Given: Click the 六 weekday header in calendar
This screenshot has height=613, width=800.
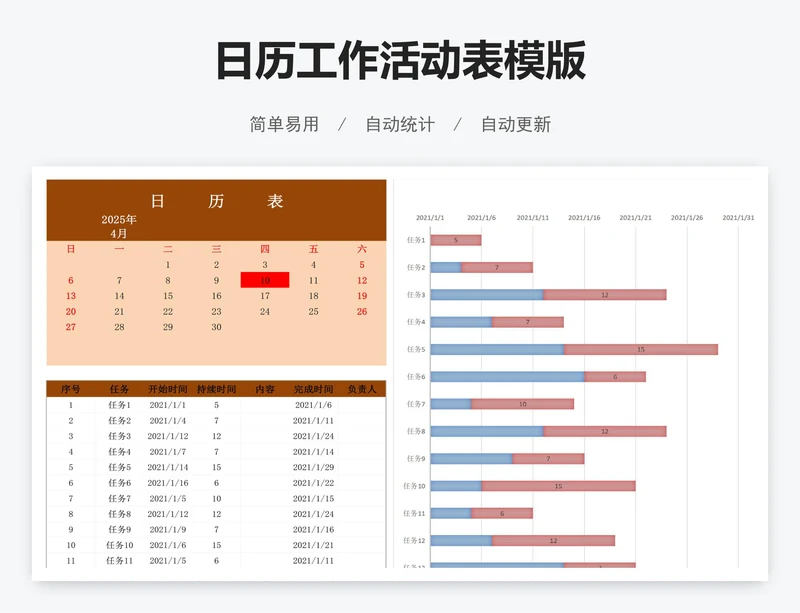Looking at the screenshot, I should (x=362, y=249).
